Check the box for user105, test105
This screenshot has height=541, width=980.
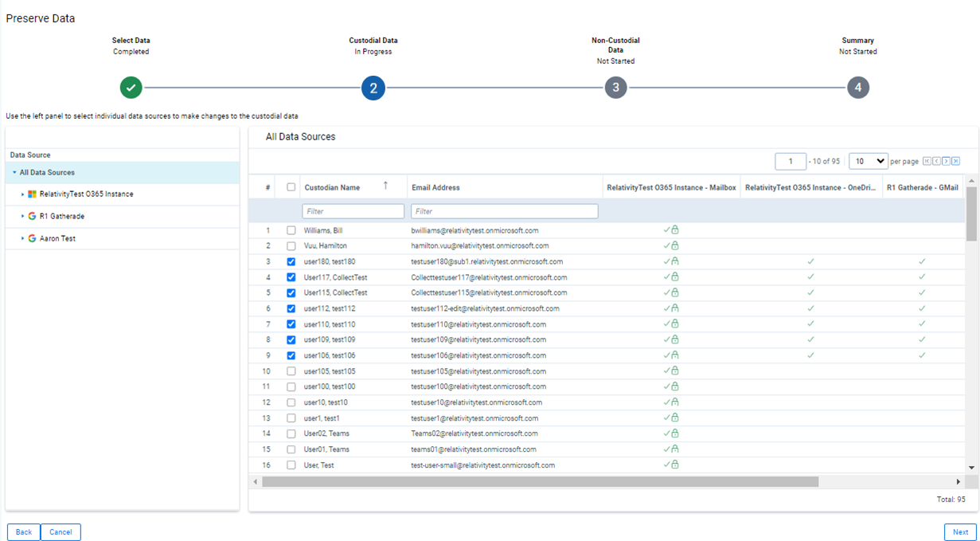(291, 371)
